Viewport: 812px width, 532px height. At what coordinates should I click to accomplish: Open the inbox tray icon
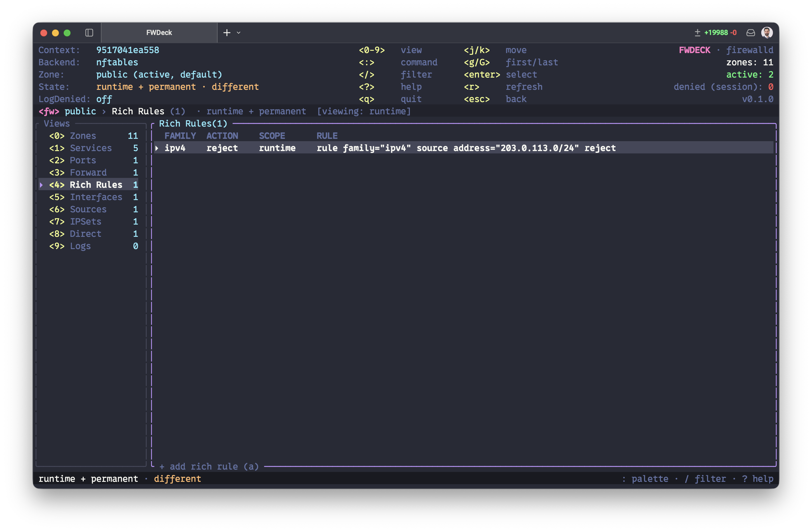point(750,33)
